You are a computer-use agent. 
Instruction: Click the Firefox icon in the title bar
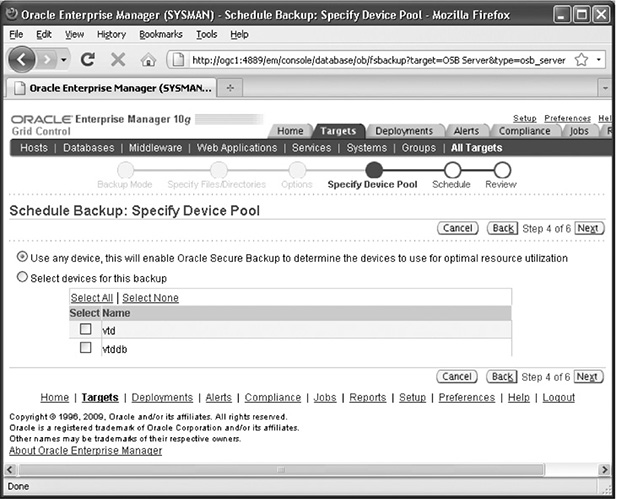coord(12,14)
